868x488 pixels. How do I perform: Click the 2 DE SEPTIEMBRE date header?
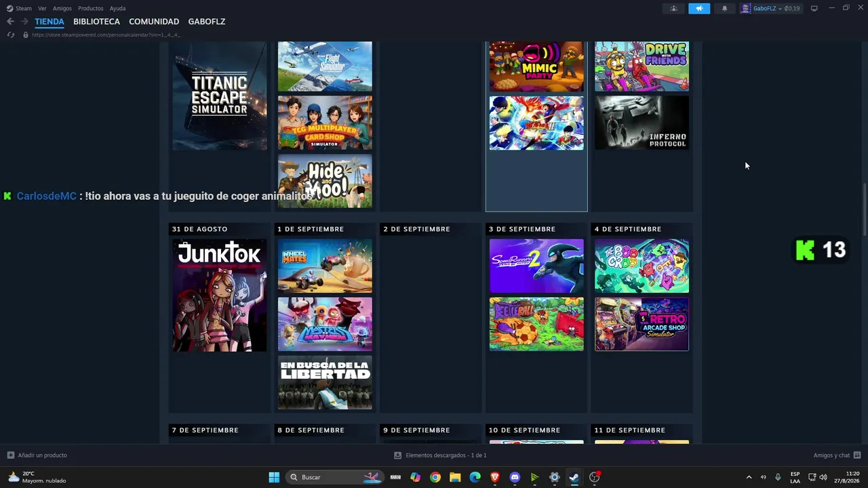416,229
